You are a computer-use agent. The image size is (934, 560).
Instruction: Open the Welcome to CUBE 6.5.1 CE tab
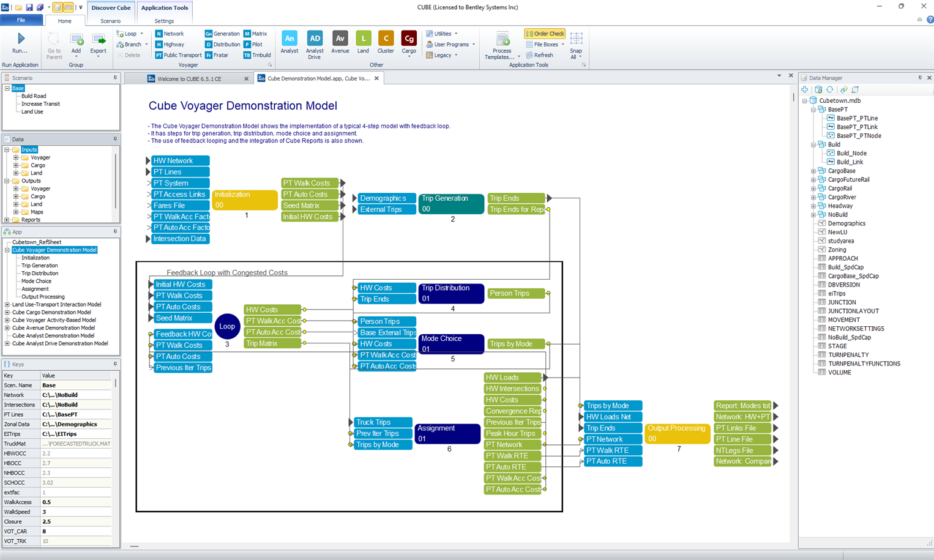point(189,78)
